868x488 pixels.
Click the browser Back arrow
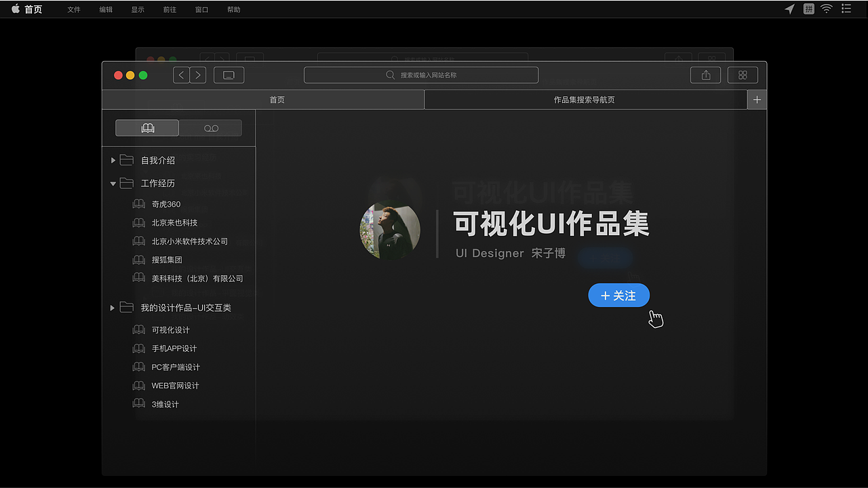pos(181,75)
